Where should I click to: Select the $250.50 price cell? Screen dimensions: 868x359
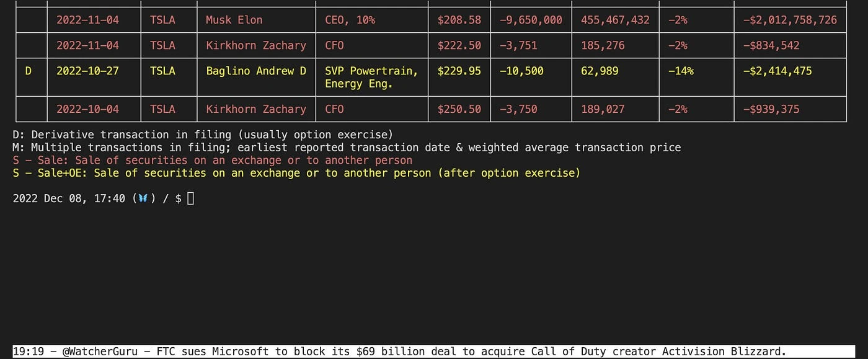459,109
